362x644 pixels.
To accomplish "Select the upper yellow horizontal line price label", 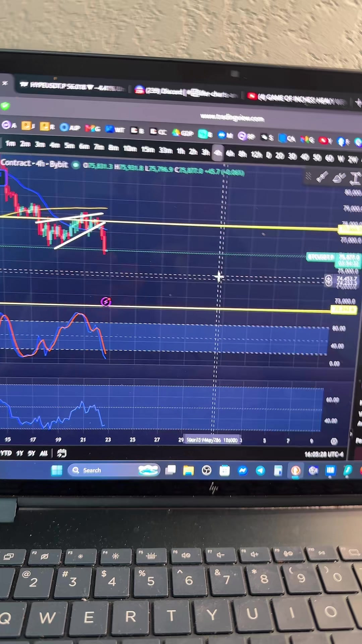I will point(350,230).
